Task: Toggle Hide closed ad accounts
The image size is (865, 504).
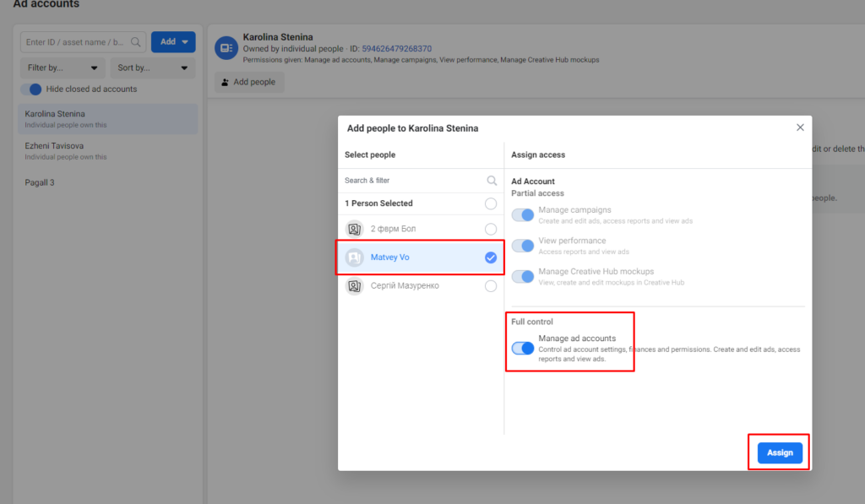Action: coord(33,89)
